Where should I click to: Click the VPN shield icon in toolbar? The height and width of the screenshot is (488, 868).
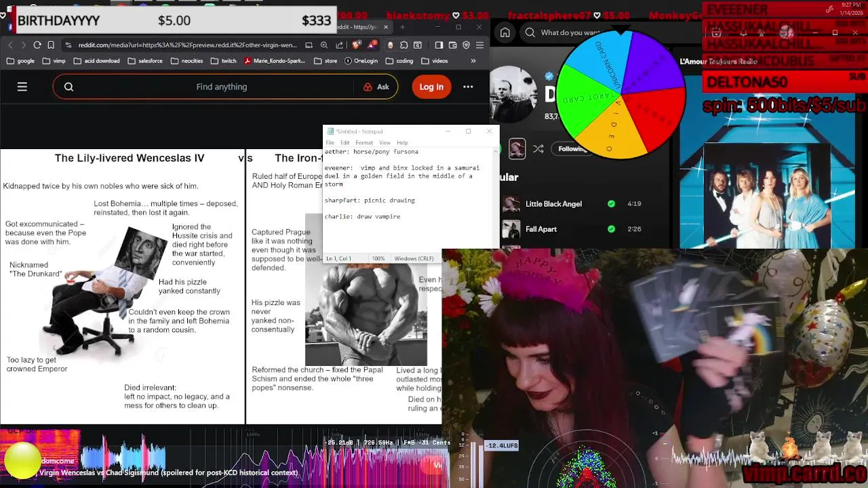(467, 45)
